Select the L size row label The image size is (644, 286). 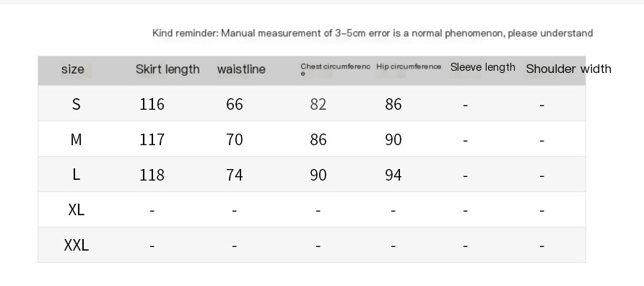point(76,175)
